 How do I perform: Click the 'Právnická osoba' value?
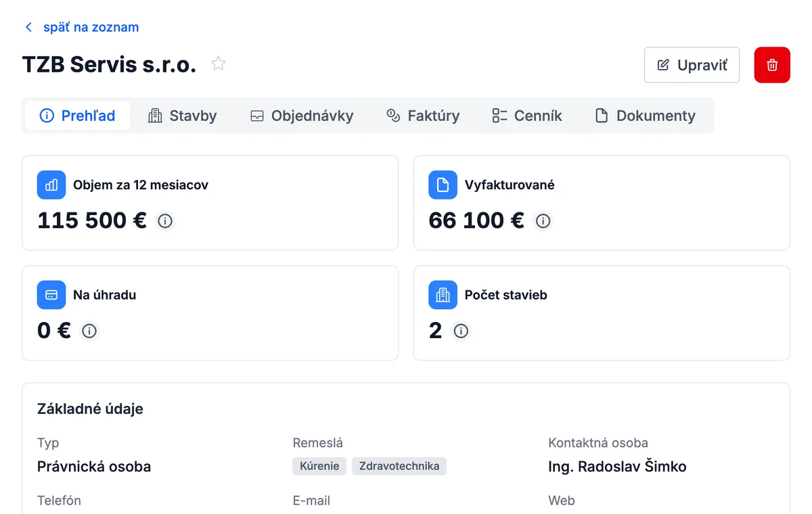coord(94,467)
